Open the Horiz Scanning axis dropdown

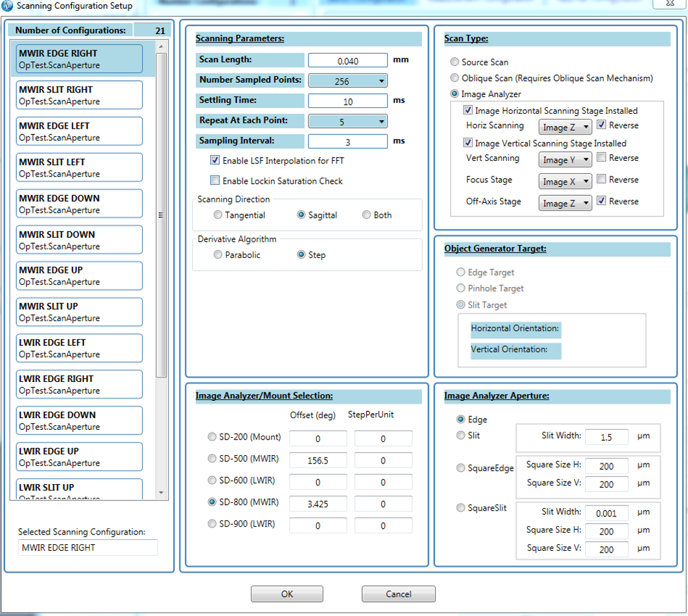565,127
